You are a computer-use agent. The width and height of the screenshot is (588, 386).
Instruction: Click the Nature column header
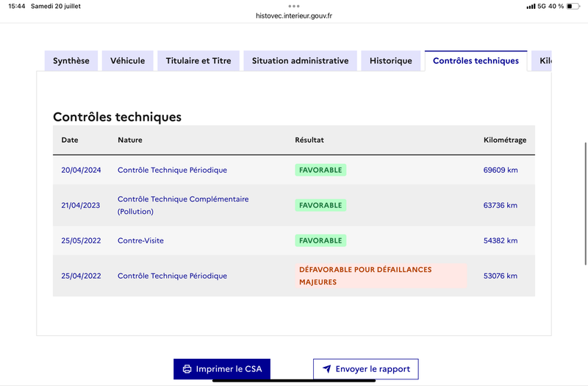tap(130, 140)
